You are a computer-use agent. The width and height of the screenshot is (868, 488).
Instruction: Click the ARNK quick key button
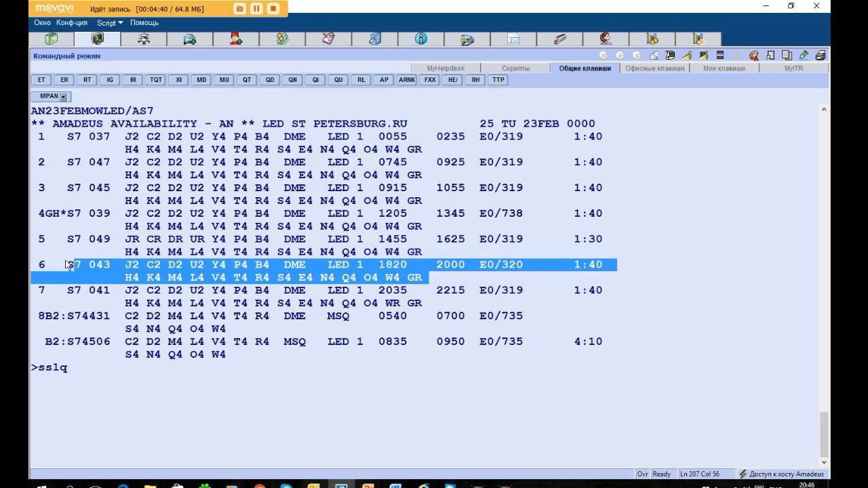(x=407, y=80)
